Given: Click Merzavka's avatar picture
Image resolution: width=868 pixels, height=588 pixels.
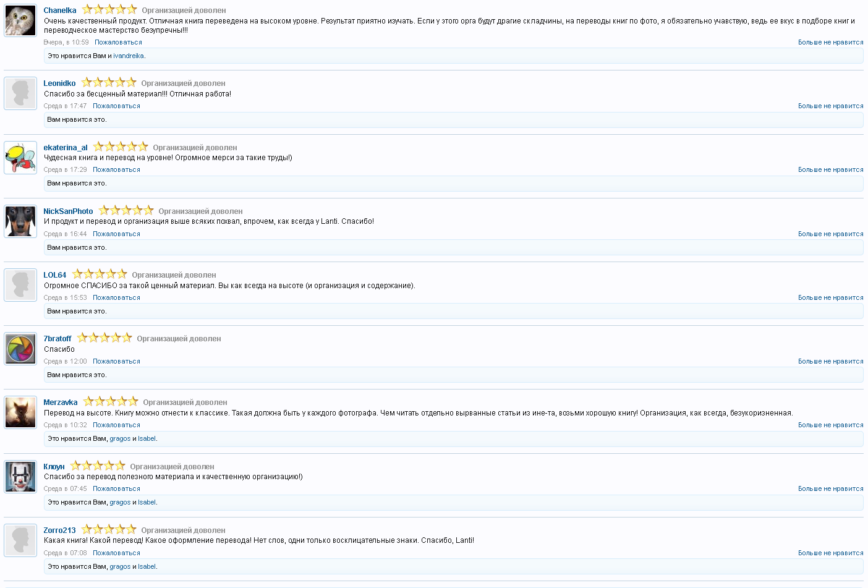Looking at the screenshot, I should (20, 412).
